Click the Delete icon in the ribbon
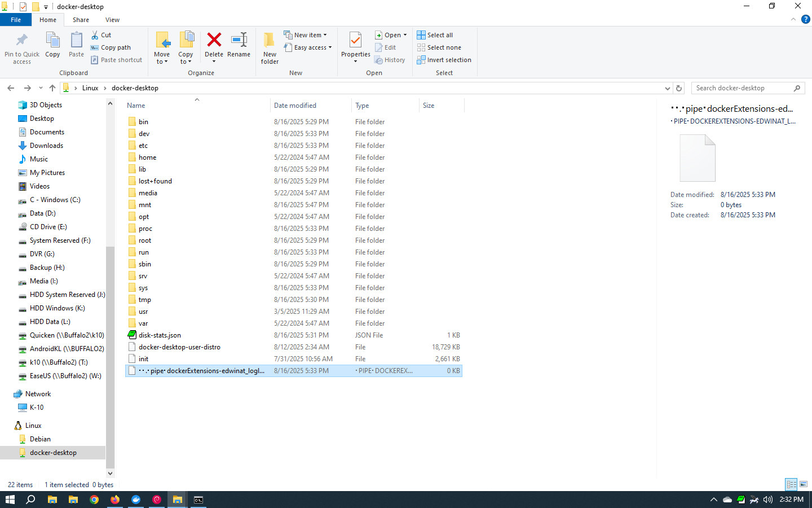812x508 pixels. pos(214,41)
